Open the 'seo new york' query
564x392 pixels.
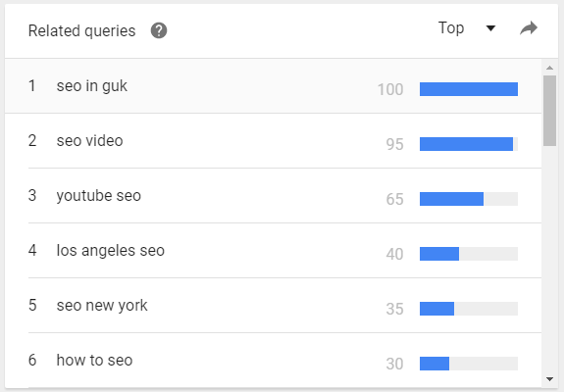point(102,306)
